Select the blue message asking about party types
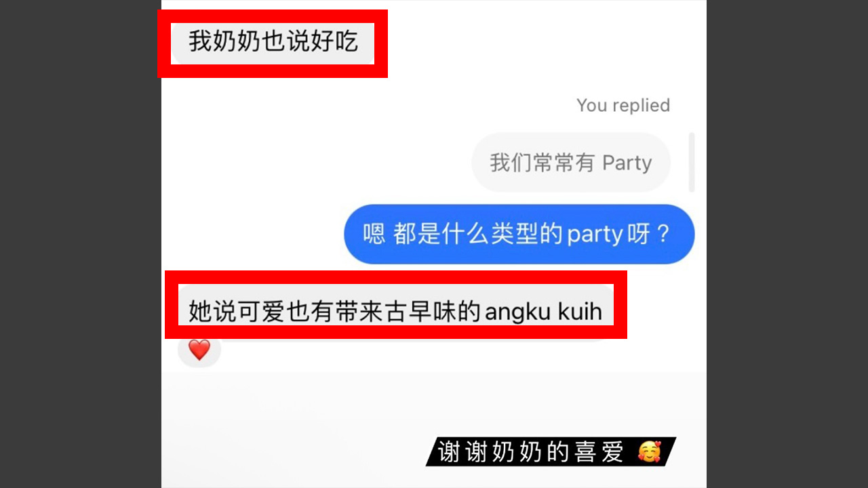868x488 pixels. [x=519, y=235]
